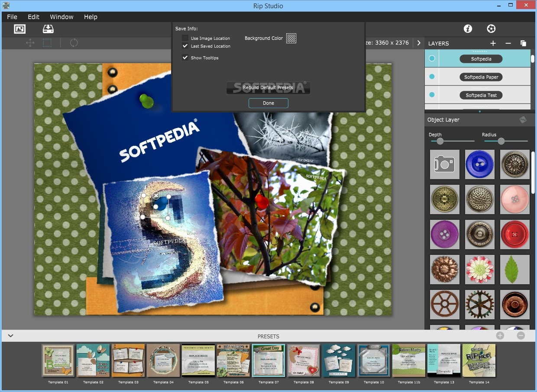Screen dimensions: 537x392
Task: Duplicate layer with copy icon
Action: click(523, 43)
